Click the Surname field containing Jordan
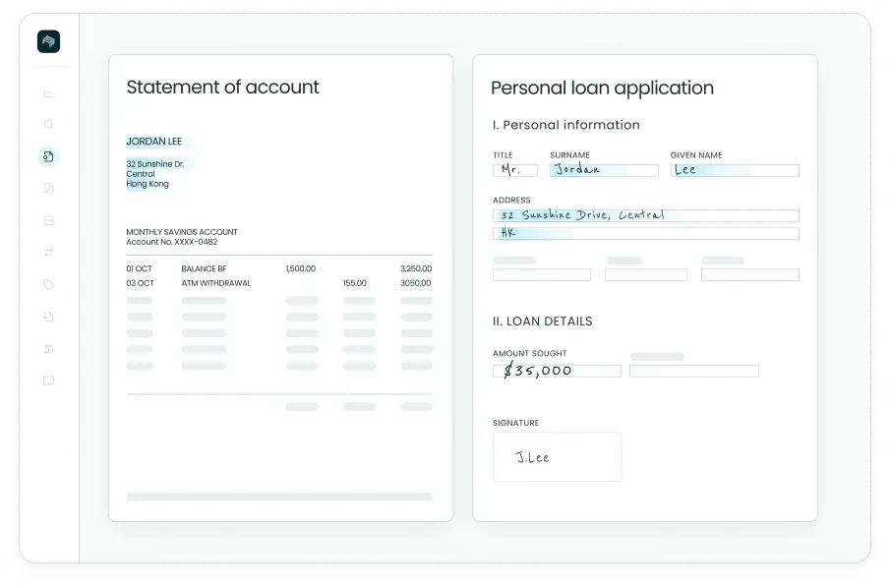This screenshot has height=588, width=890. coord(604,170)
